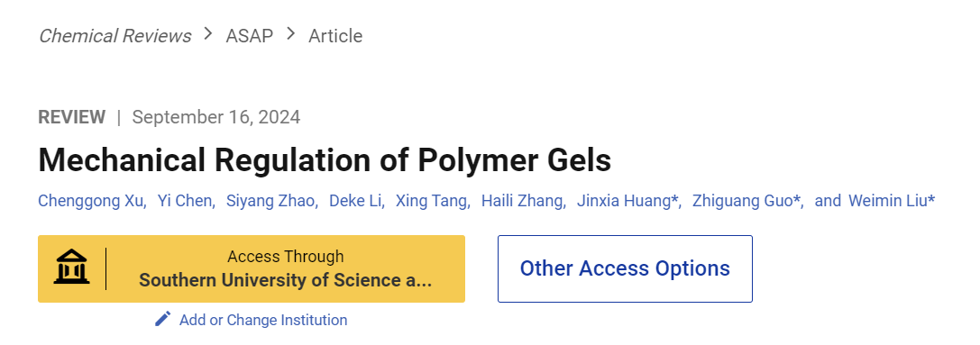Go to ASAP breadcrumb
The image size is (980, 345).
point(250,36)
